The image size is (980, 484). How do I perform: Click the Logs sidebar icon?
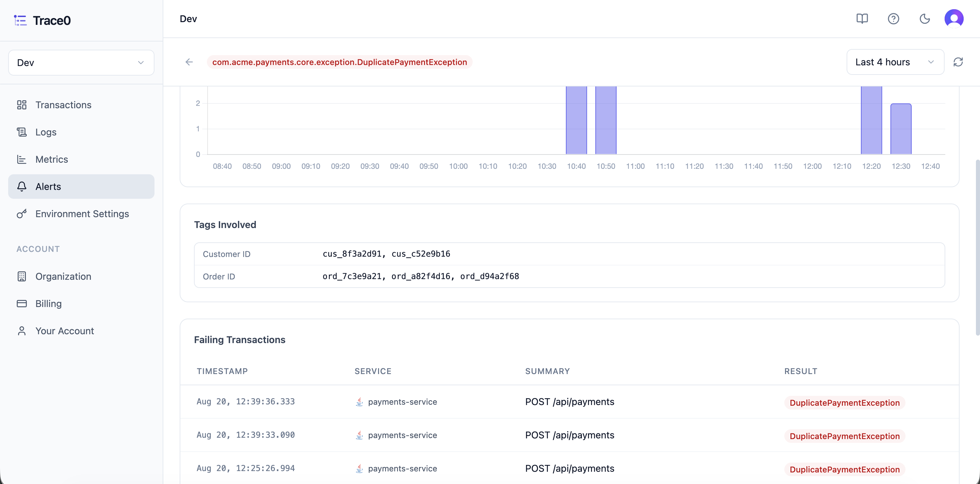22,132
